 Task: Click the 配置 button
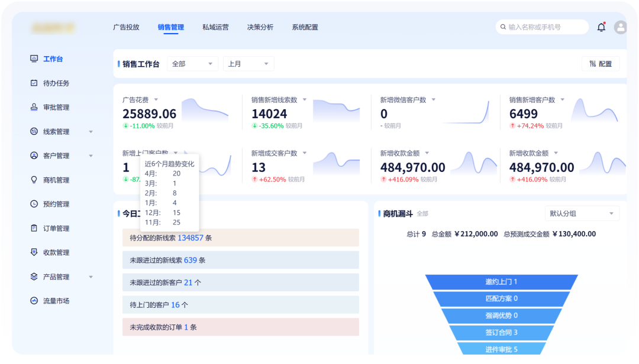[x=601, y=64]
